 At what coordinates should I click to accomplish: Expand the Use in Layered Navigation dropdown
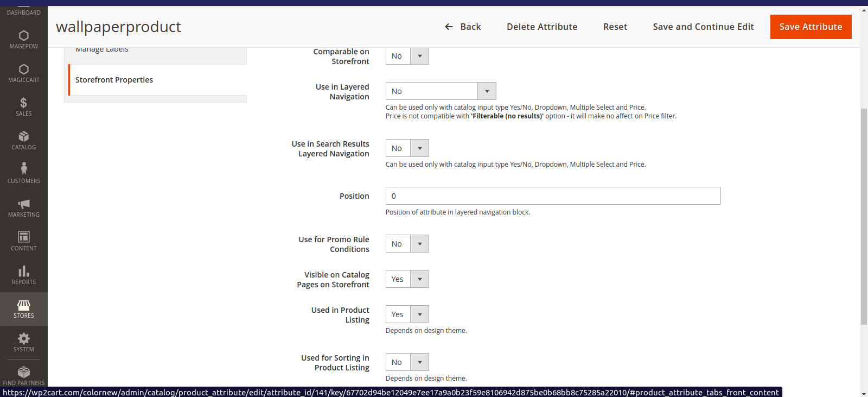tap(441, 91)
